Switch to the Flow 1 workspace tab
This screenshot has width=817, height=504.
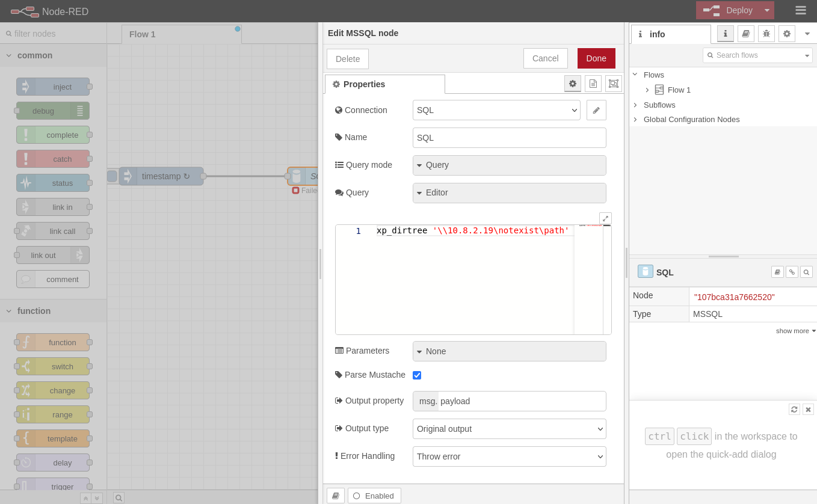182,34
